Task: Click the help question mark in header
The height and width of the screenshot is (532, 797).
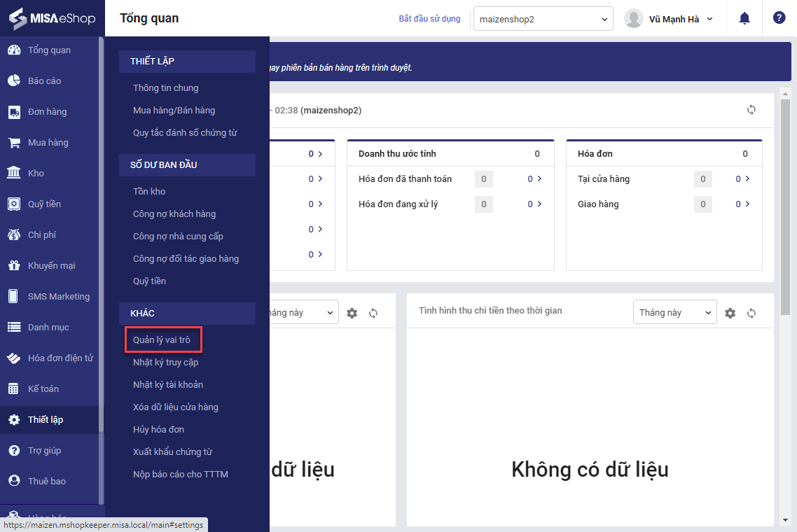Action: [779, 17]
